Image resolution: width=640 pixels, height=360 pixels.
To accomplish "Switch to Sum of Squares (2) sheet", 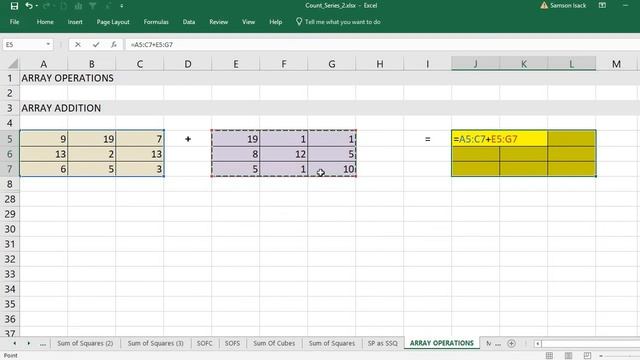I will [x=85, y=343].
